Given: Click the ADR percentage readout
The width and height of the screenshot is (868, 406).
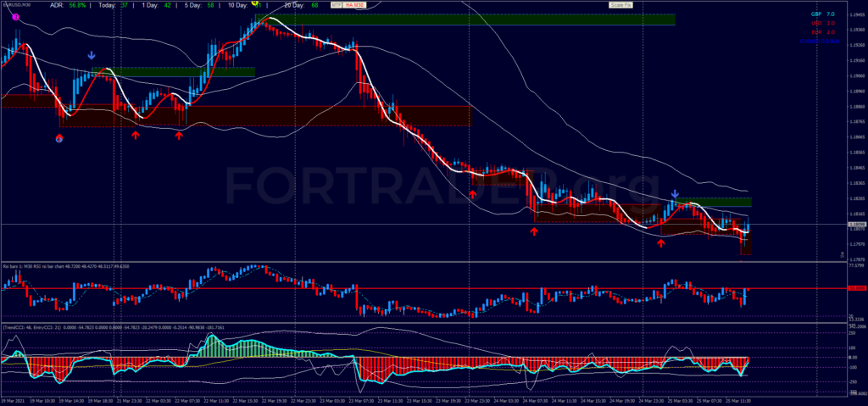Looking at the screenshot, I should coord(77,5).
